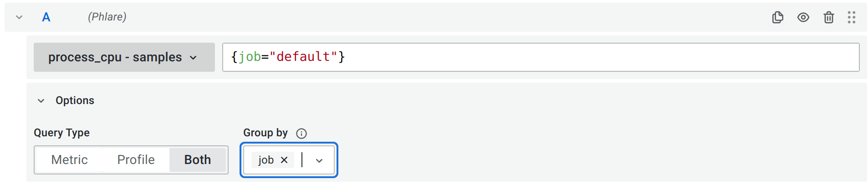Open the Group by dropdown arrow

pyautogui.click(x=319, y=160)
